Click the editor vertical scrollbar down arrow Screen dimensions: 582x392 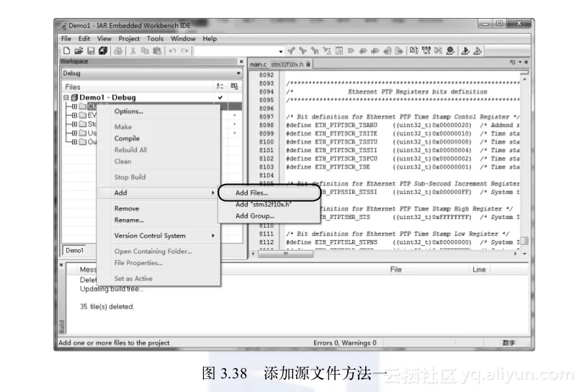(524, 254)
